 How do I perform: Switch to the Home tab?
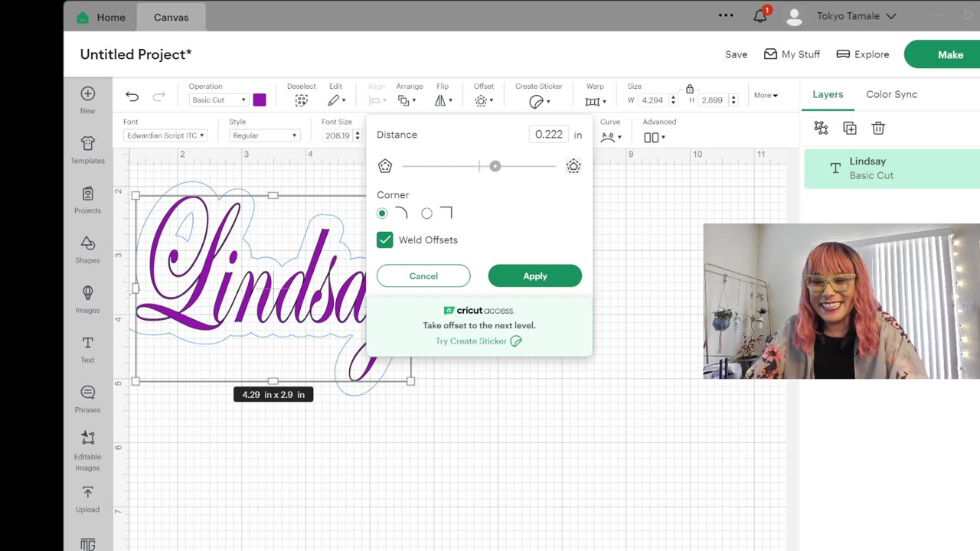101,17
